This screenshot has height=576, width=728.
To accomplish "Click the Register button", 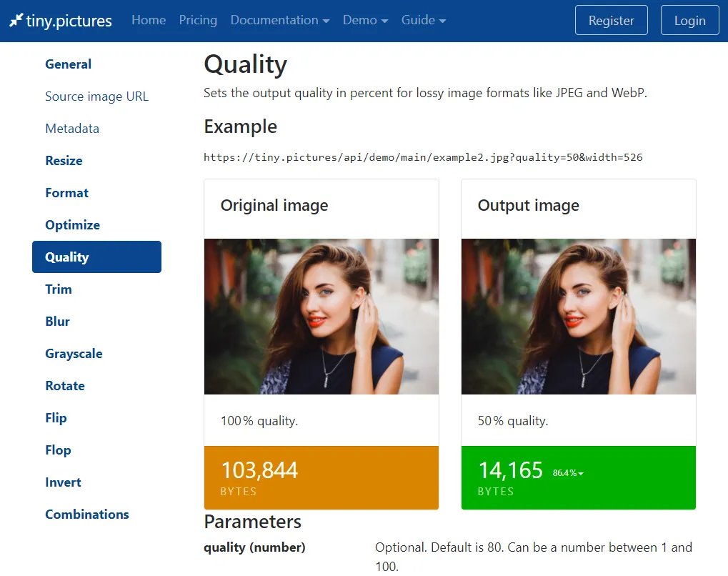I will point(611,20).
